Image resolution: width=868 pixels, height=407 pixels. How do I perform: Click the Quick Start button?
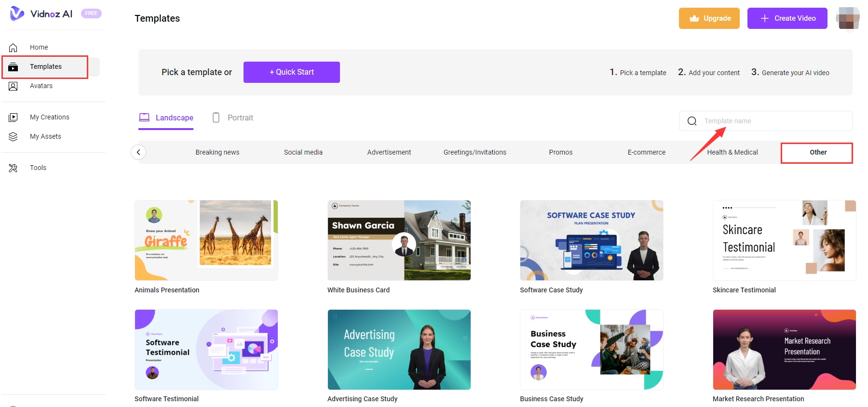click(x=291, y=72)
